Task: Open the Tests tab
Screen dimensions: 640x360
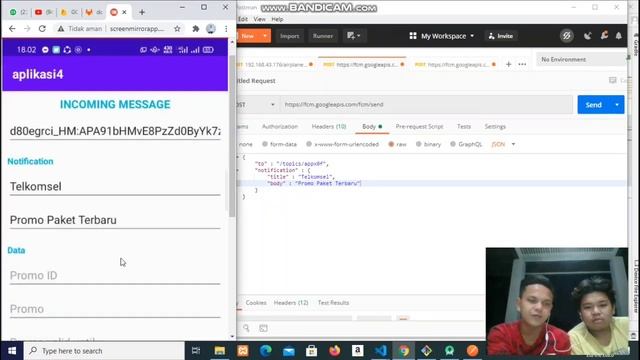Action: pos(464,127)
